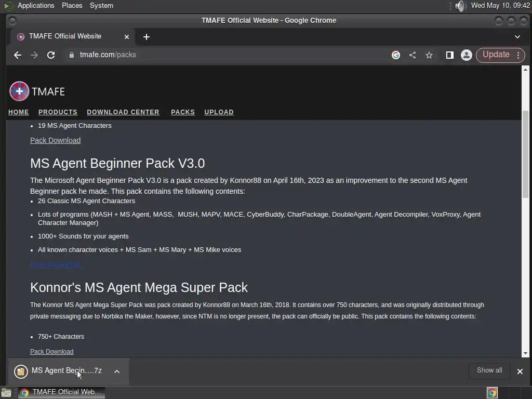The height and width of the screenshot is (399, 532).
Task: Close the downloads bar
Action: [520, 371]
